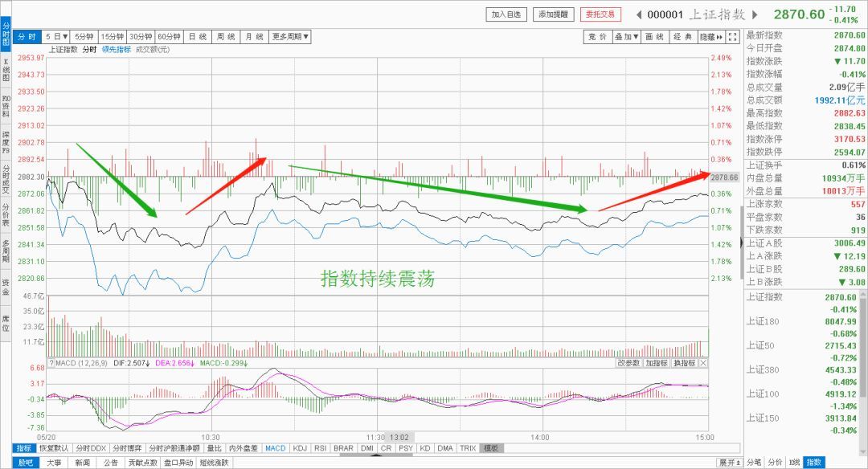Open the 新闻 bottom tab
Image resolution: width=868 pixels, height=469 pixels.
(x=83, y=463)
